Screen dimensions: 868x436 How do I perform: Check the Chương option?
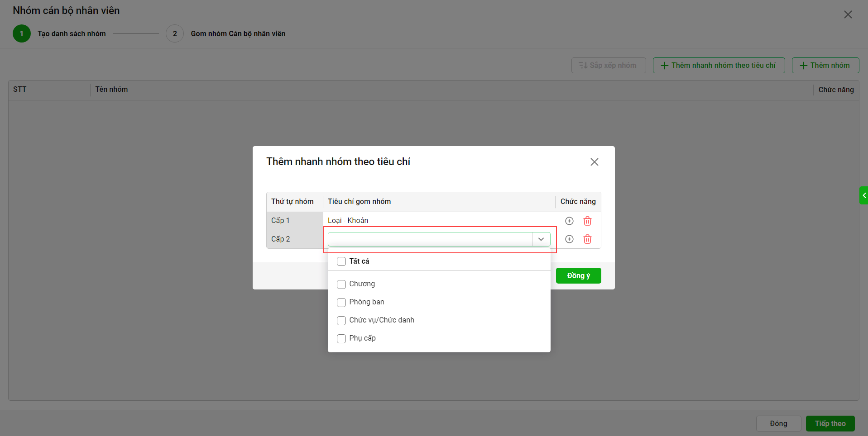(341, 284)
